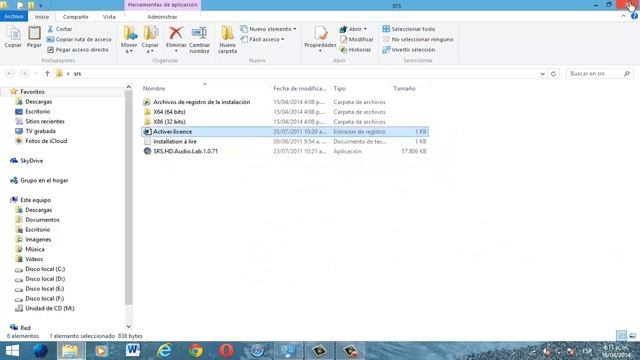Click the Cortar scissors button

(x=60, y=29)
